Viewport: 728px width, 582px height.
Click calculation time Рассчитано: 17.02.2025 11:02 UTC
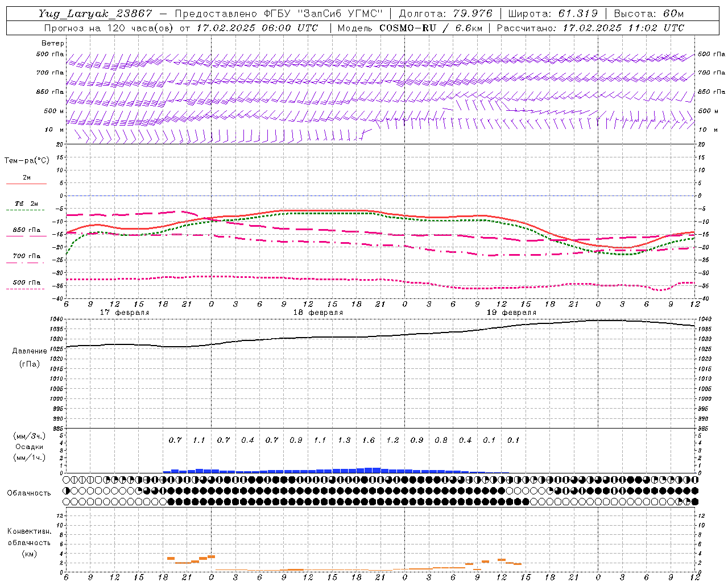[x=590, y=28]
